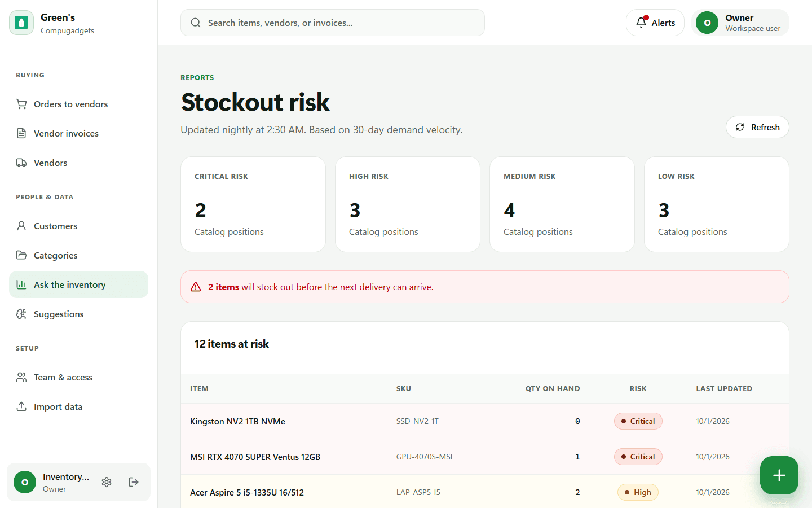This screenshot has width=812, height=508.
Task: Select the Medium Risk summary card
Action: click(x=562, y=204)
